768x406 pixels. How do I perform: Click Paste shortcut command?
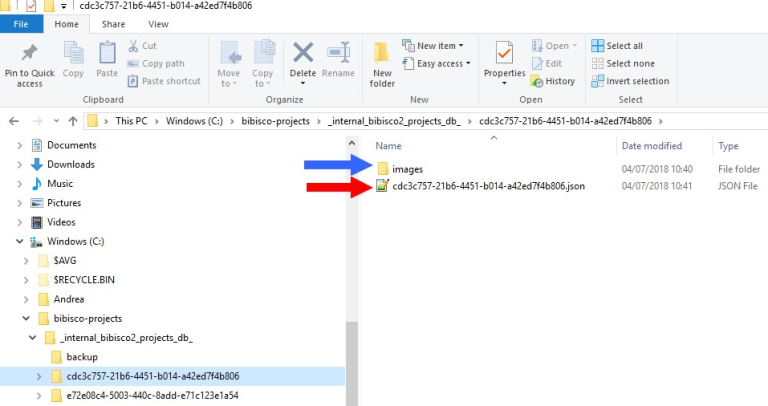tap(164, 81)
